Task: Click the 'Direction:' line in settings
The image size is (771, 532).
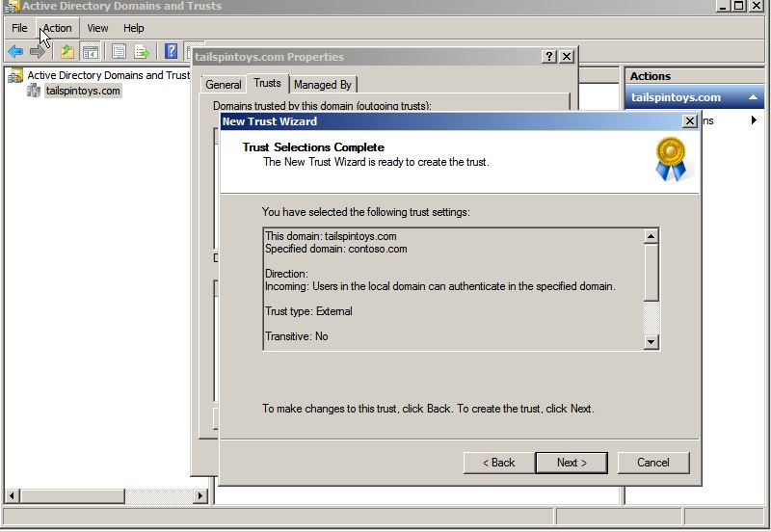Action: coord(286,274)
